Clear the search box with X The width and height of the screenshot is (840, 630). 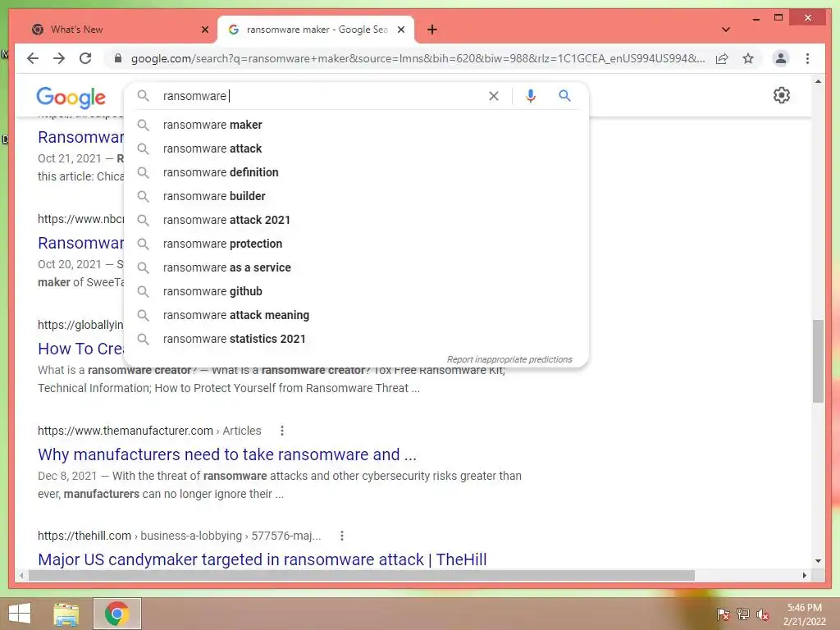493,96
